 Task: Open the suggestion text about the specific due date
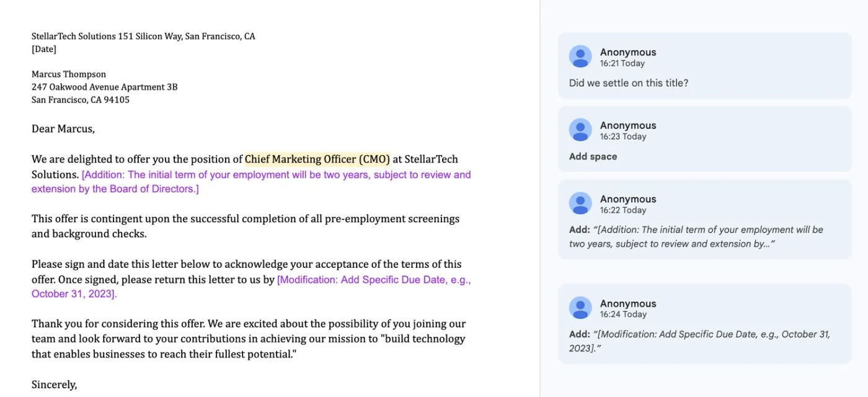coord(699,341)
